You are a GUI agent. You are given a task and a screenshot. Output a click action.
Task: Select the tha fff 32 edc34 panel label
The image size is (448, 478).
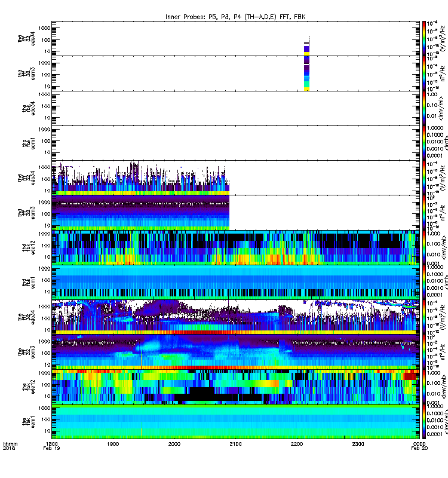[26, 38]
